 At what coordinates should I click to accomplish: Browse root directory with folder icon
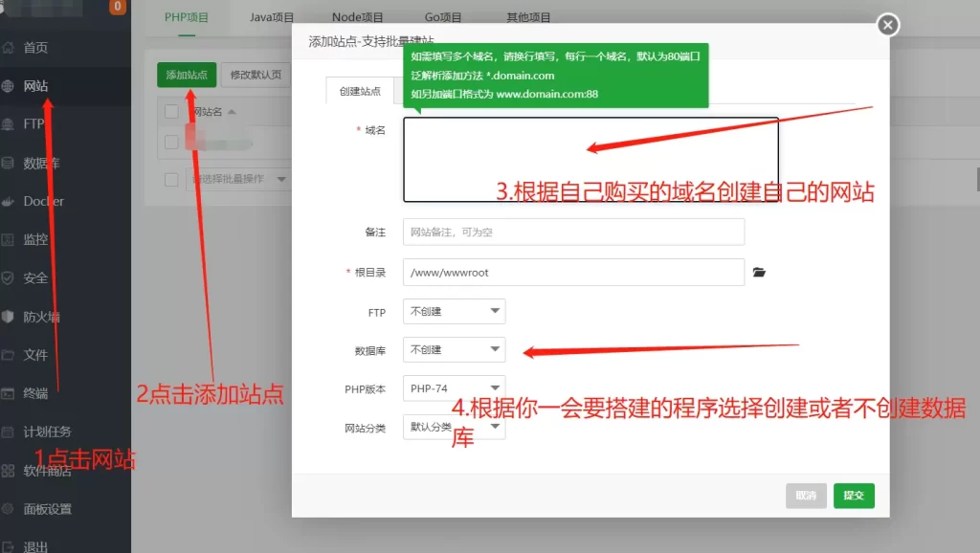(759, 273)
